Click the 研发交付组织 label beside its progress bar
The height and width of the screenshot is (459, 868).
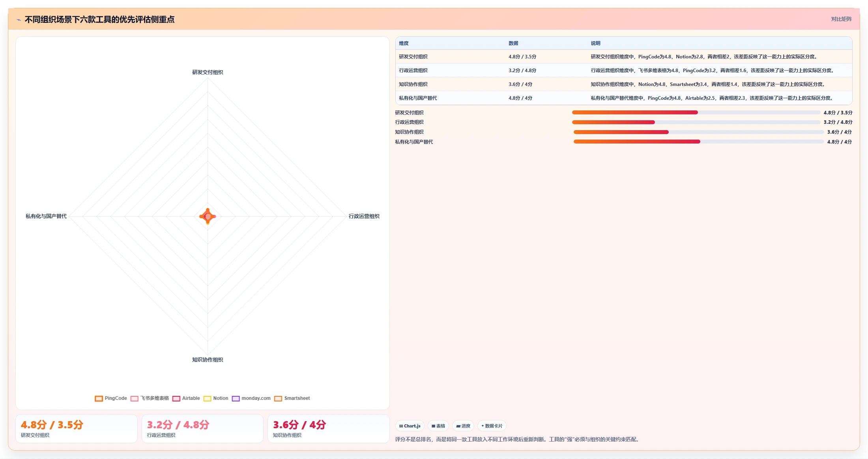[x=410, y=113]
